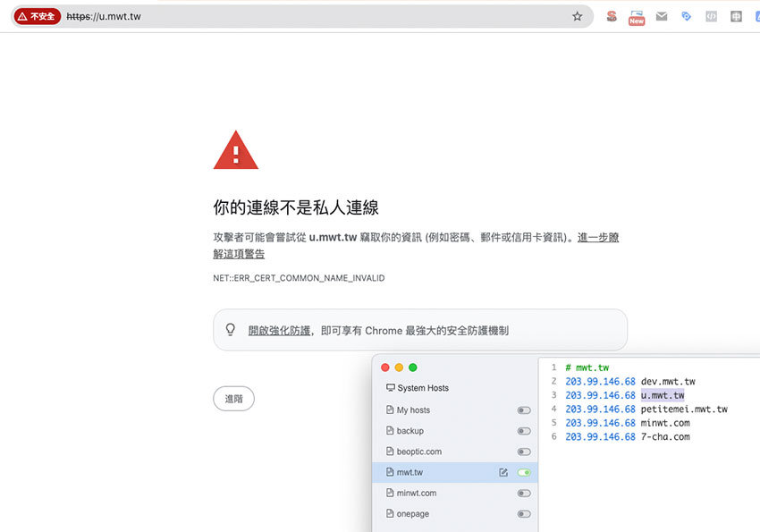Viewport: 760px width, 532px height.
Task: Click the file icon beside backup
Action: point(390,431)
